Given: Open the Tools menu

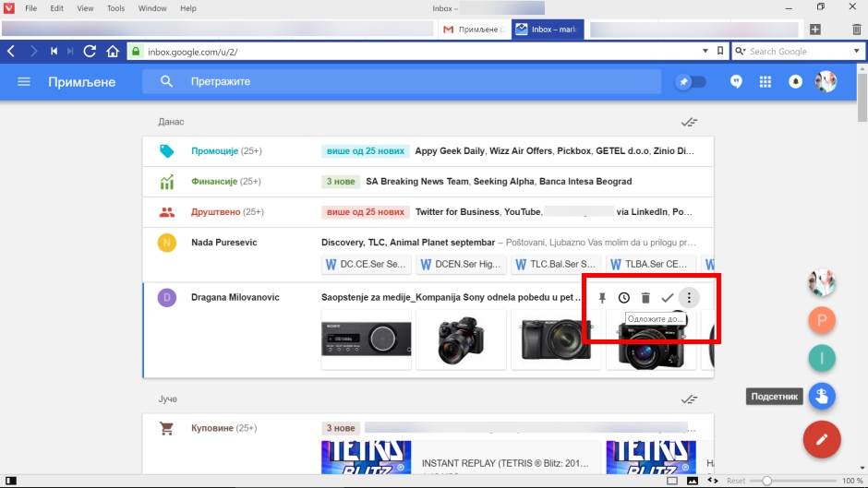Looking at the screenshot, I should point(115,8).
